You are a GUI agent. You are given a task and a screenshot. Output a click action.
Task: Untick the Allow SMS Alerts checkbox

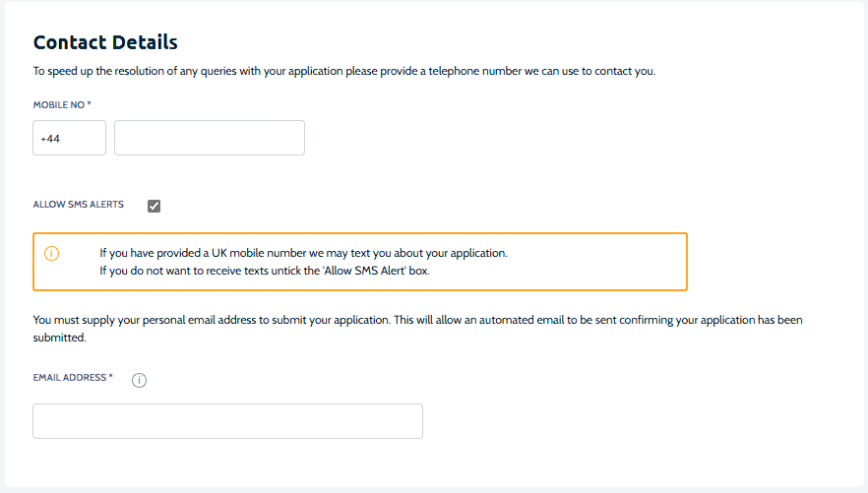[x=154, y=206]
